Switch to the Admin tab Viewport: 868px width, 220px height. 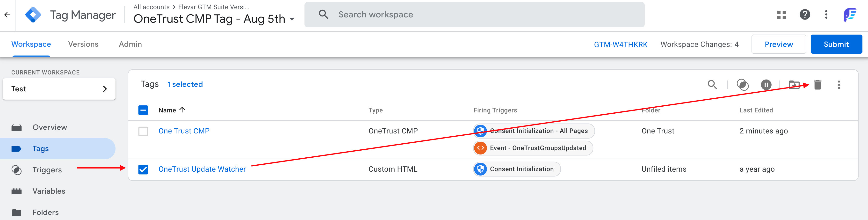pos(130,44)
